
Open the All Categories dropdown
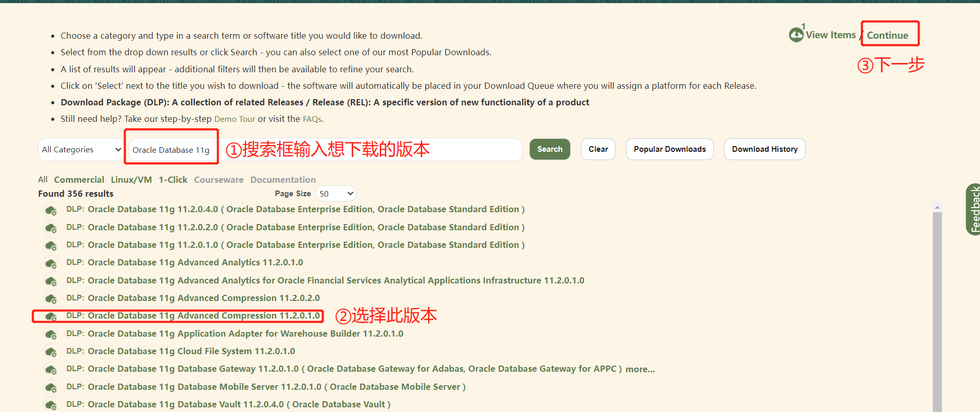(81, 149)
